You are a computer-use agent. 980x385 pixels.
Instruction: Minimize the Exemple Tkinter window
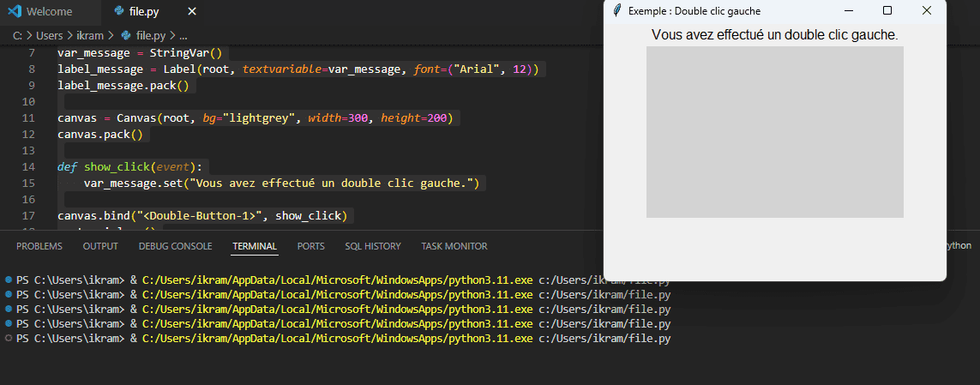[x=848, y=10]
